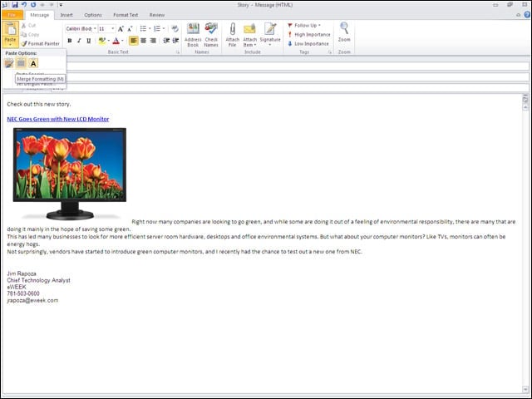Open Outlook Help question mark
This screenshot has width=532, height=399.
coord(527,15)
